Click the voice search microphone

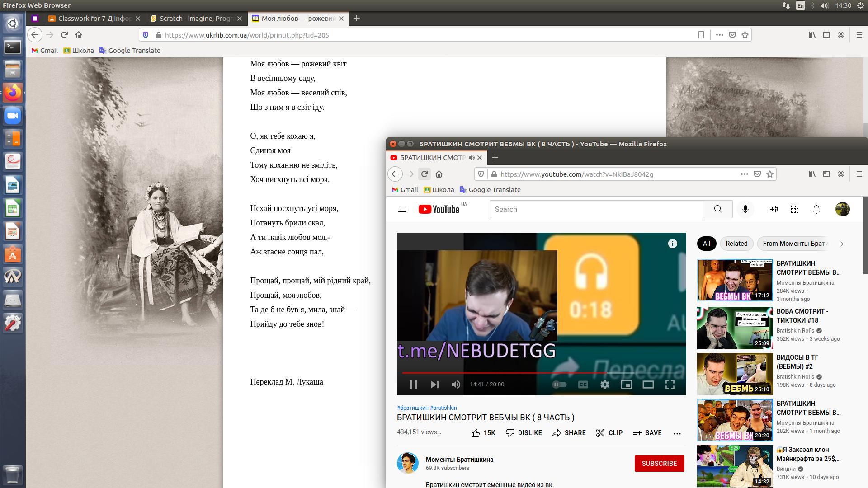click(745, 209)
